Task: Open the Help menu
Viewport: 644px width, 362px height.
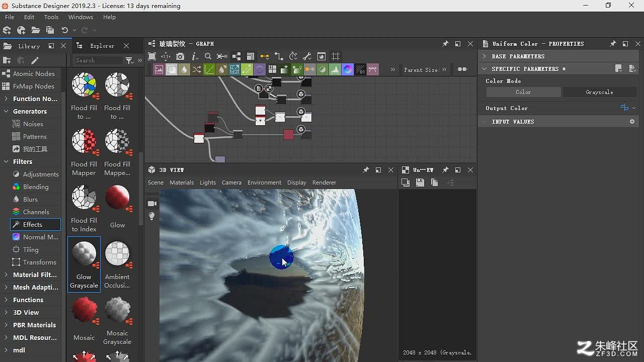Action: (x=109, y=17)
